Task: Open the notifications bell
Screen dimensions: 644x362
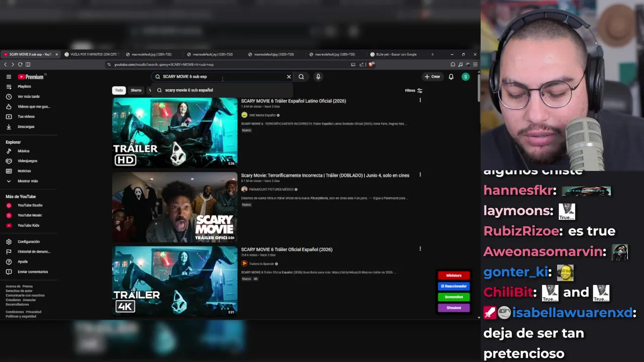Action: (451, 77)
